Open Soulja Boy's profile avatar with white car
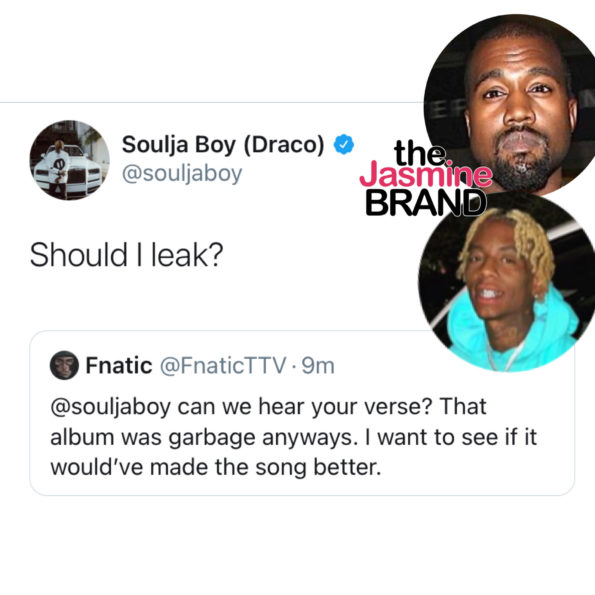595x595 pixels. tap(69, 160)
